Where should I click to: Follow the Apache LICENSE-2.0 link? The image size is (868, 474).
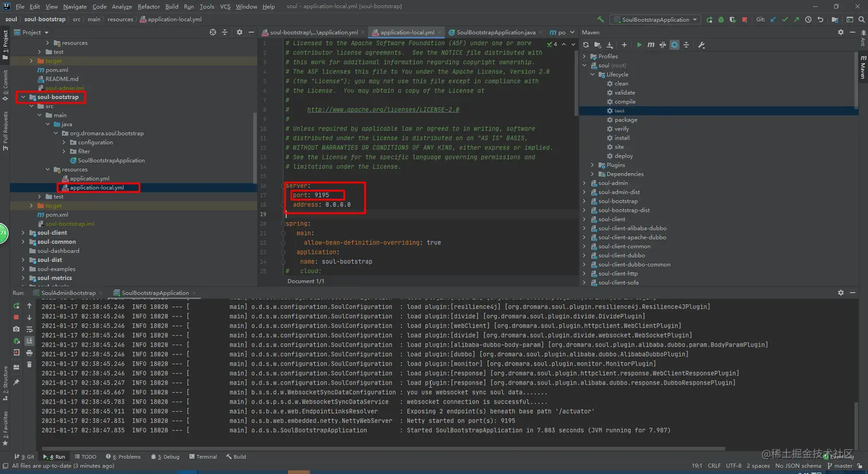click(383, 110)
